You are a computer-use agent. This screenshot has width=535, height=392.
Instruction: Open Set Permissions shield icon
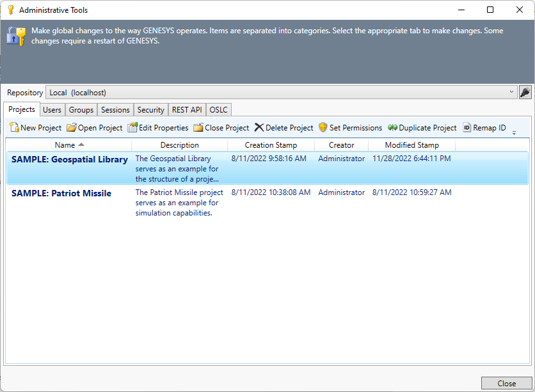click(323, 128)
